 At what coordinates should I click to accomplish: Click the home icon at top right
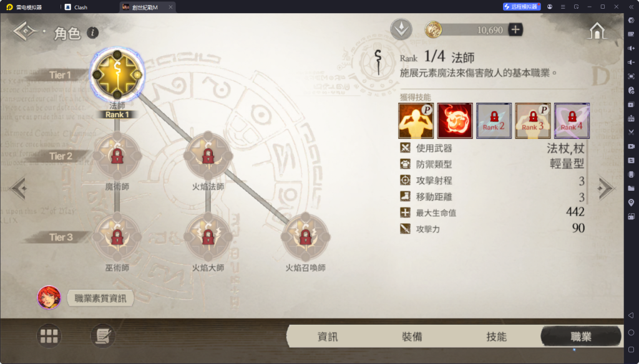597,31
